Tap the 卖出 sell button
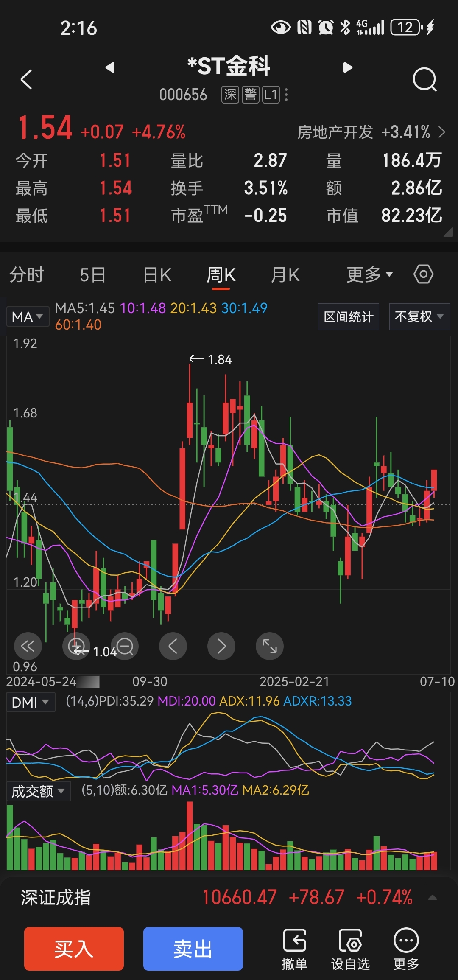 click(x=193, y=949)
